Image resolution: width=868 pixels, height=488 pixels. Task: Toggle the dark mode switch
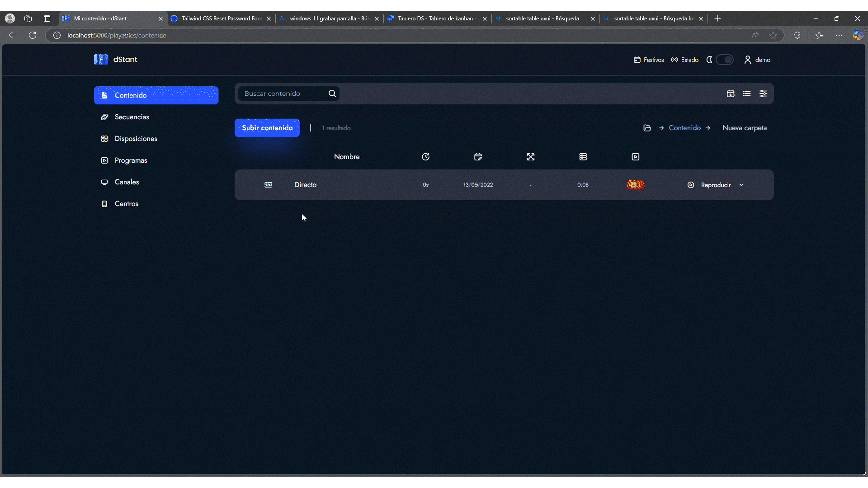pos(724,60)
